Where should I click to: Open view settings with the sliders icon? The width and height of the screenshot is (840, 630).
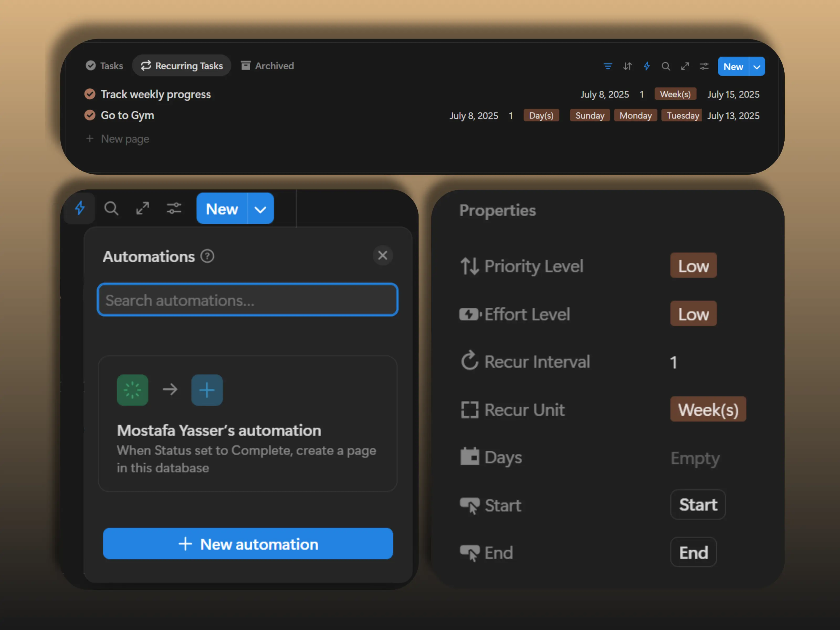coord(705,66)
